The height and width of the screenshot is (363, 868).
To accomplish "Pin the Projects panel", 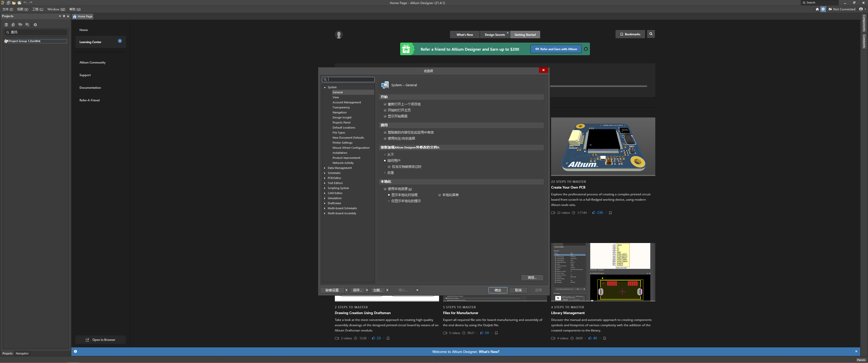I will 64,16.
